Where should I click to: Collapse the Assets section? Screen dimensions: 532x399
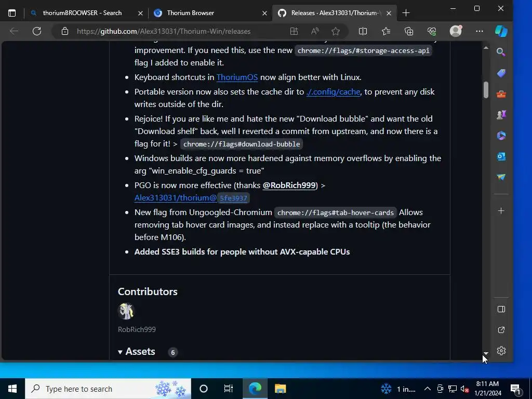point(137,352)
